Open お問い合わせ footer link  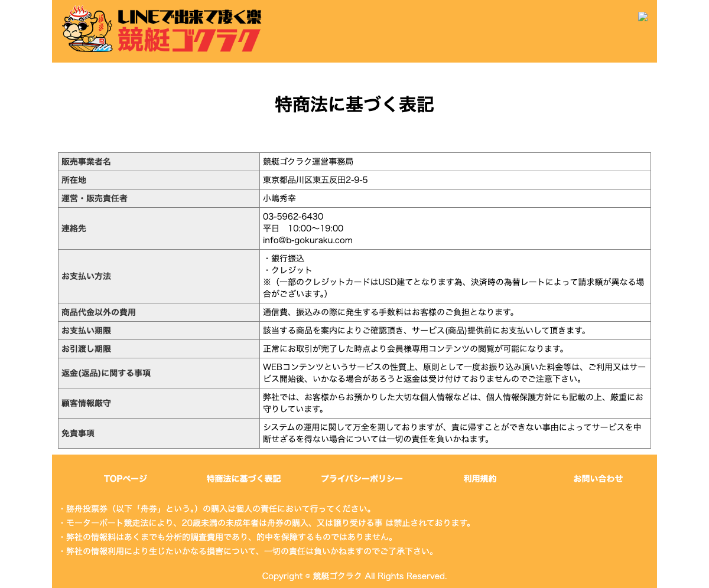coord(598,479)
